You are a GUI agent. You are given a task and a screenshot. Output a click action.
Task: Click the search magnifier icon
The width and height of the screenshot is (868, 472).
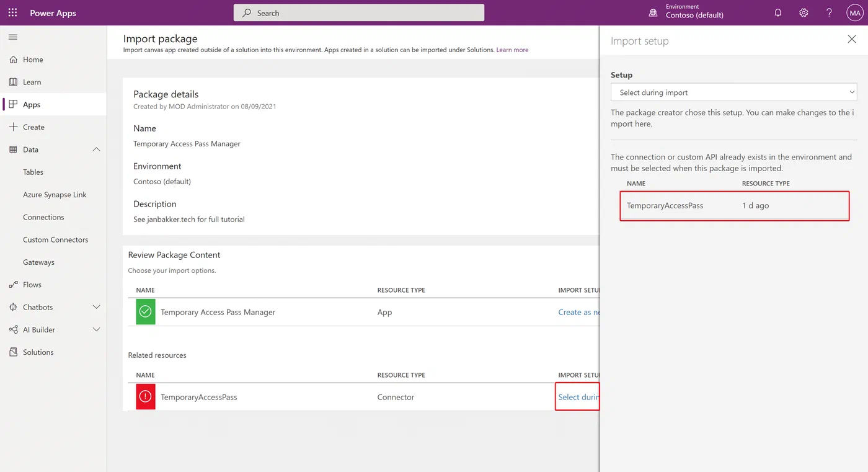point(247,12)
